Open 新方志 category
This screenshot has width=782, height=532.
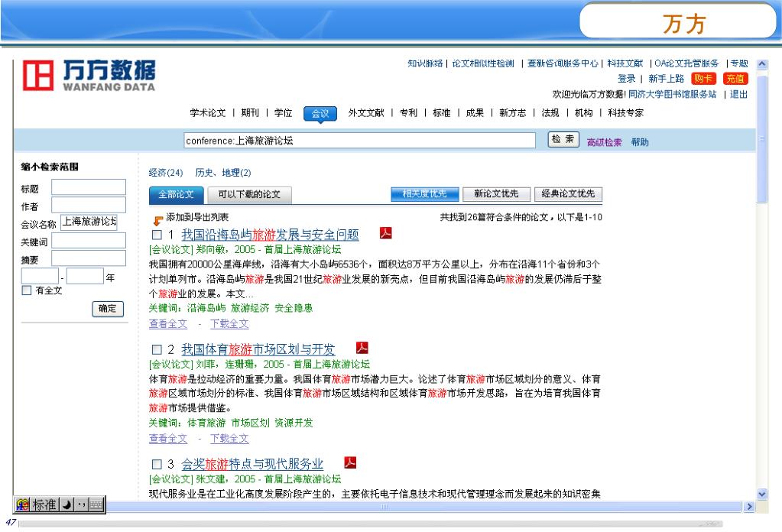513,112
